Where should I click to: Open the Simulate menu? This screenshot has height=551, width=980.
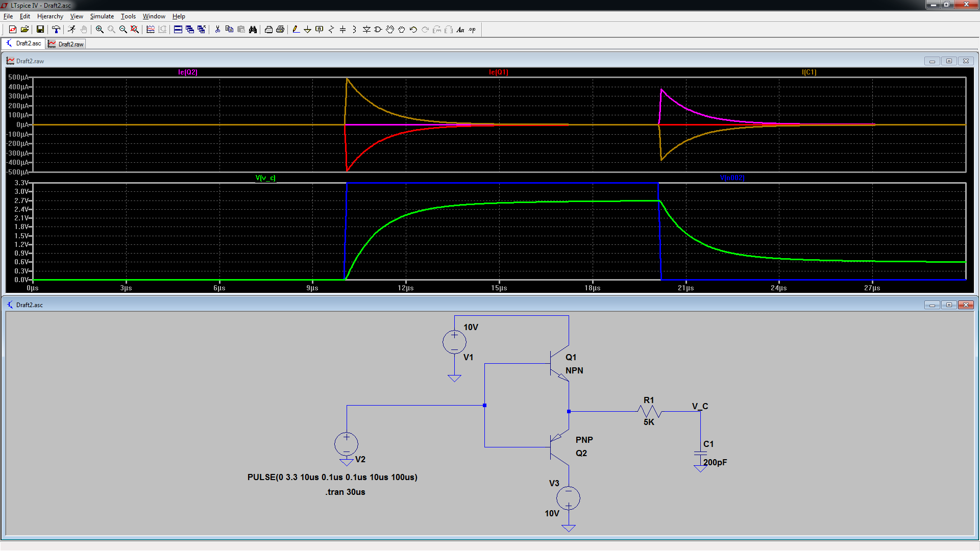[x=102, y=16]
